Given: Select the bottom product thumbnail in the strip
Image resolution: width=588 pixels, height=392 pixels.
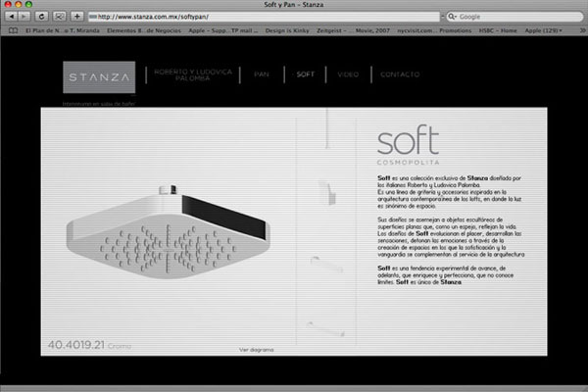Looking at the screenshot, I should [x=325, y=328].
